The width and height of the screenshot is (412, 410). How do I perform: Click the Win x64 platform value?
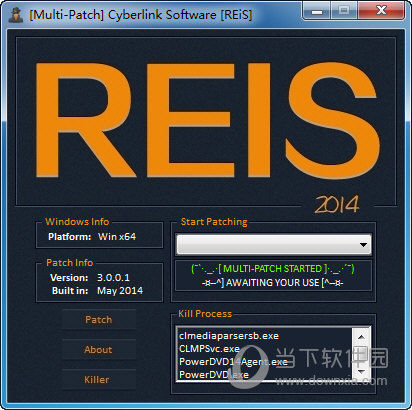[x=117, y=237]
